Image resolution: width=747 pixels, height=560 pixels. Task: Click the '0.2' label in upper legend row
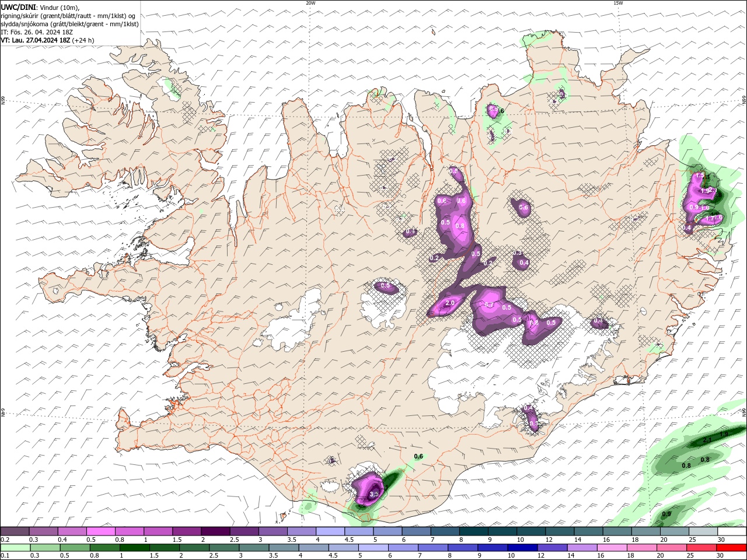coord(5,540)
